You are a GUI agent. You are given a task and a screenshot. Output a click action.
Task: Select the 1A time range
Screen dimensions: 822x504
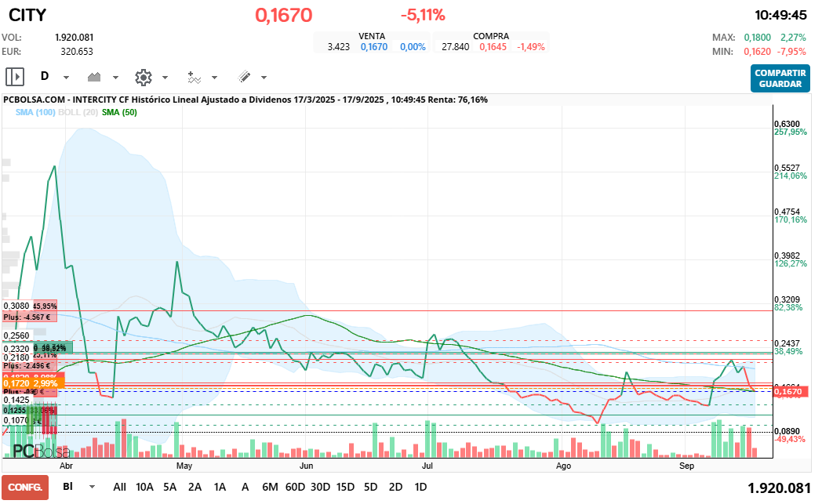tap(220, 488)
